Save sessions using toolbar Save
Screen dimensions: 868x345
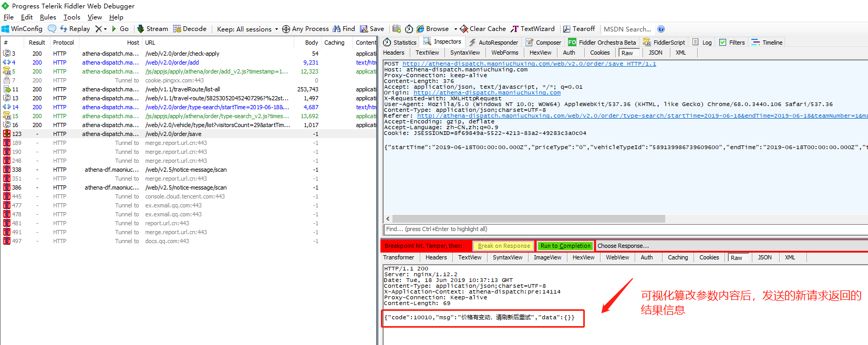point(372,29)
